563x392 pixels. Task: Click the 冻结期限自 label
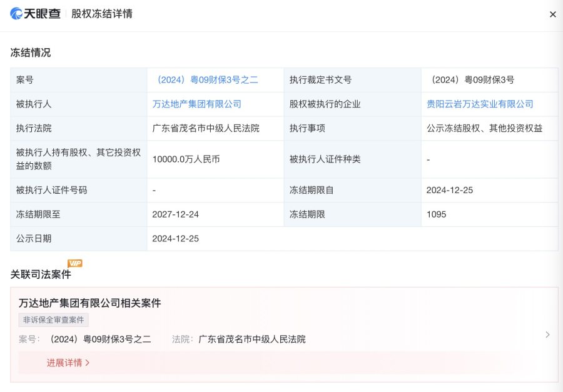pos(312,190)
